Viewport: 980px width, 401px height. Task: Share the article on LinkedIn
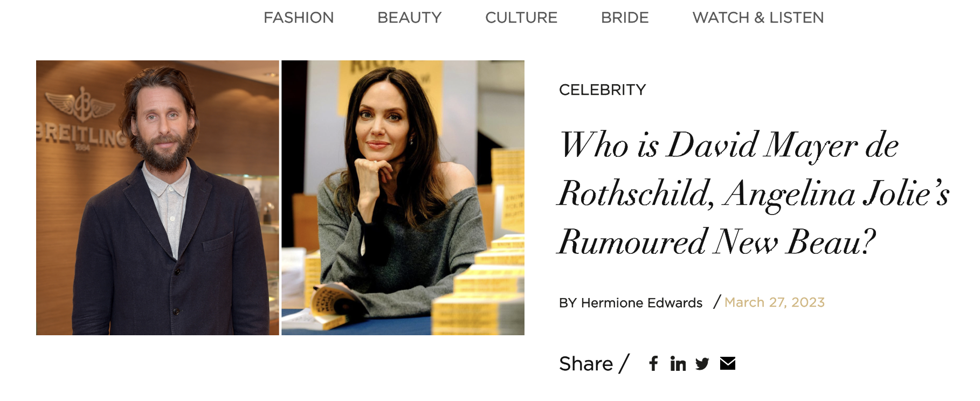pos(678,364)
